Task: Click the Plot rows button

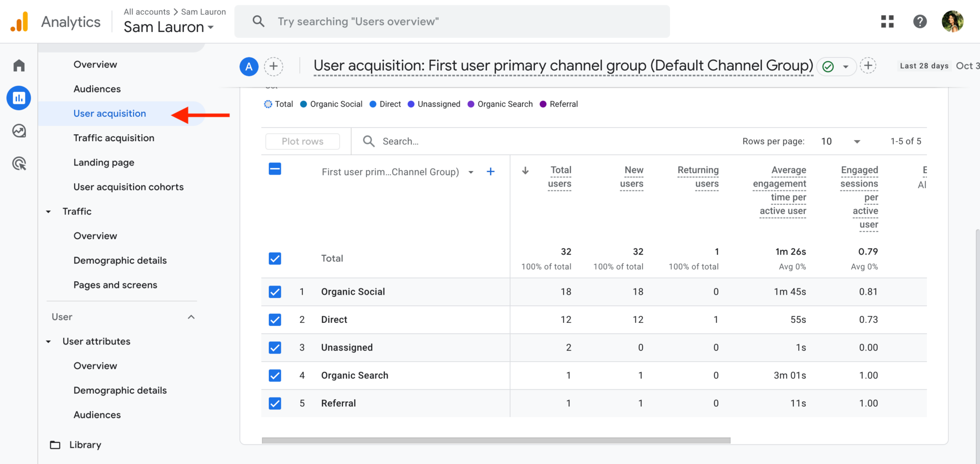Action: click(x=302, y=141)
